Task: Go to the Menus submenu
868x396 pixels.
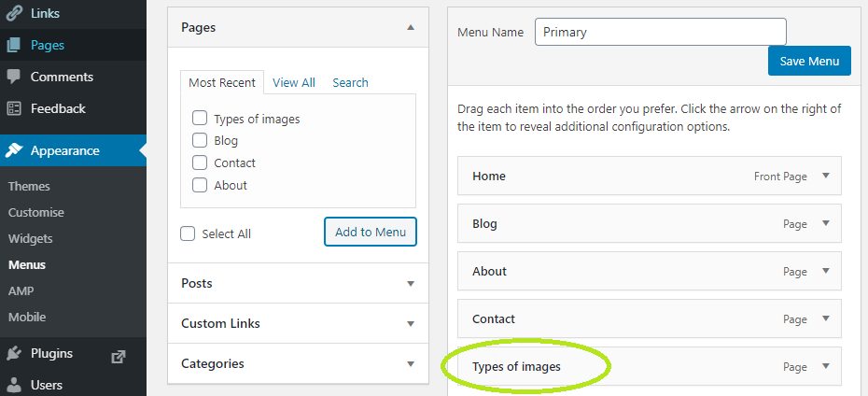Action: click(27, 264)
